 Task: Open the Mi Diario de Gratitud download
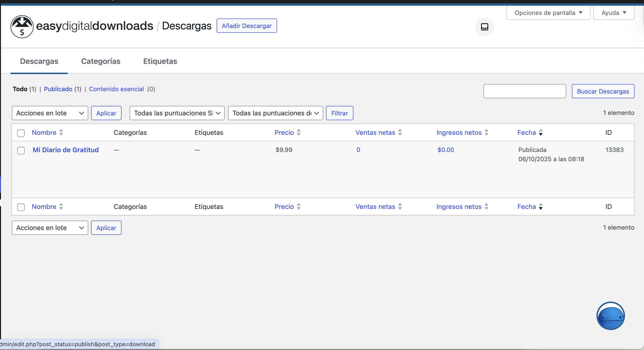65,150
